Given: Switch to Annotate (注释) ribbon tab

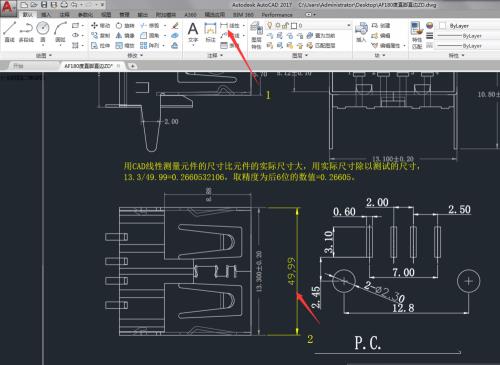Looking at the screenshot, I should (64, 15).
